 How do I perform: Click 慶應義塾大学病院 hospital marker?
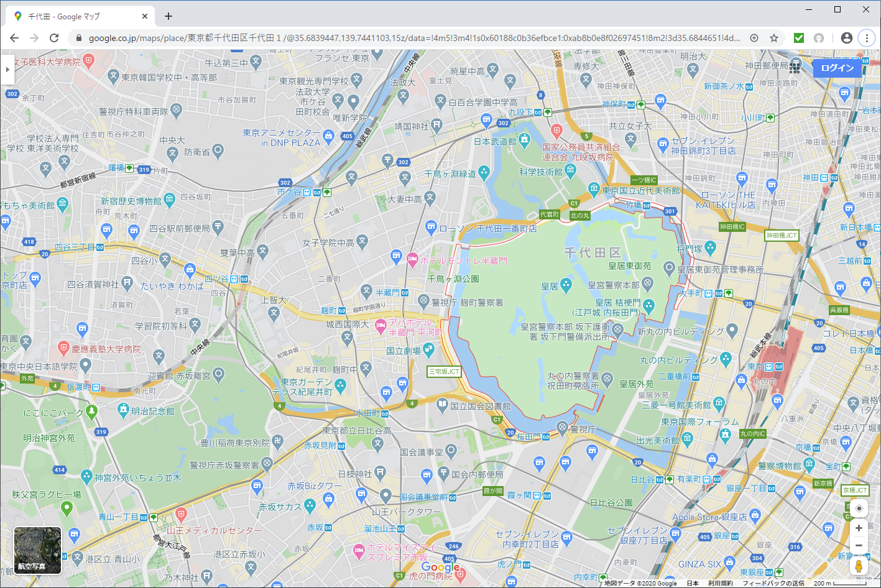(63, 347)
